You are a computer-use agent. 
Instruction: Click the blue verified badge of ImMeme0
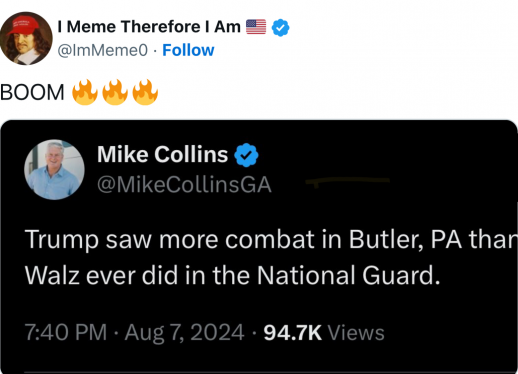click(280, 27)
